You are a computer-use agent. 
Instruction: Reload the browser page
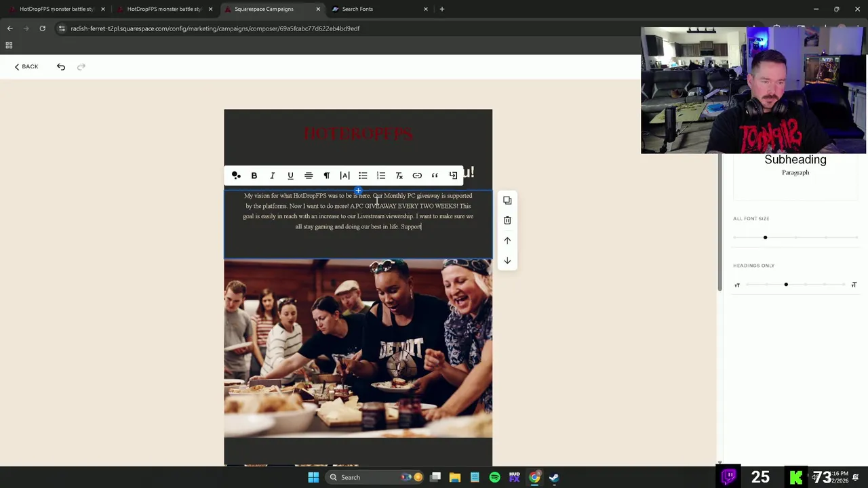[x=42, y=28]
